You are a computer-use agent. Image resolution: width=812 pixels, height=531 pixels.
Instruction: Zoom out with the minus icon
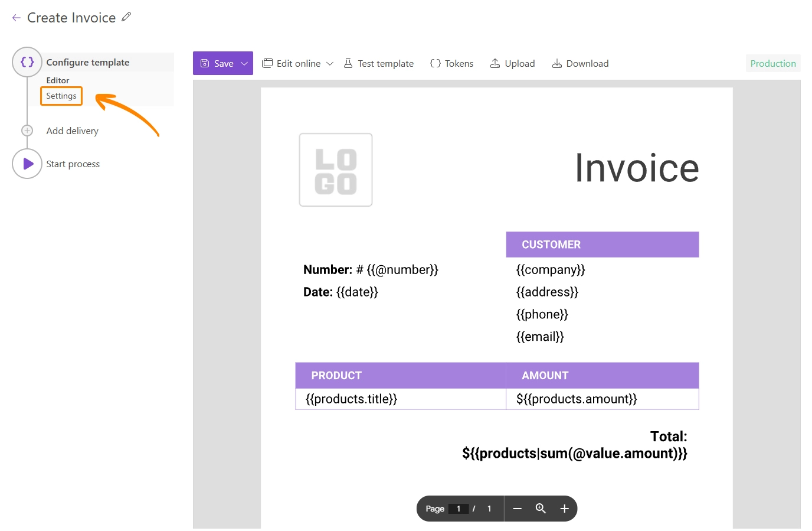pos(518,509)
